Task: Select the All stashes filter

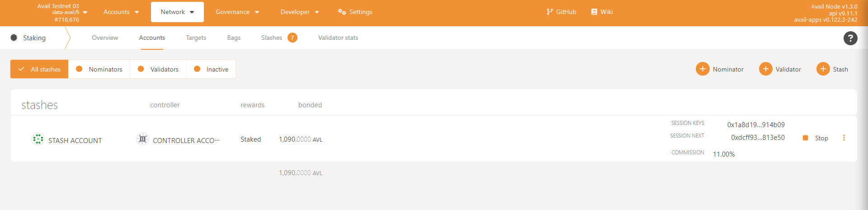Action: (39, 69)
